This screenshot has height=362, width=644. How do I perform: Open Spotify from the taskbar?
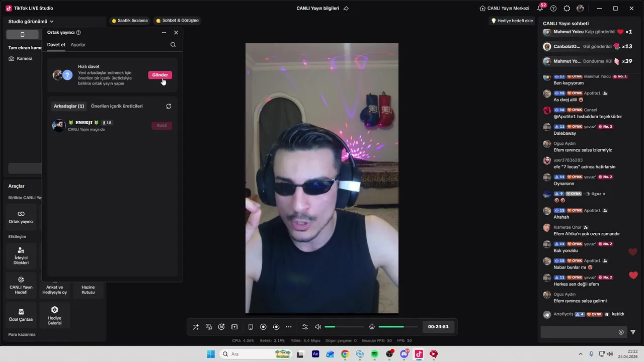click(x=375, y=354)
